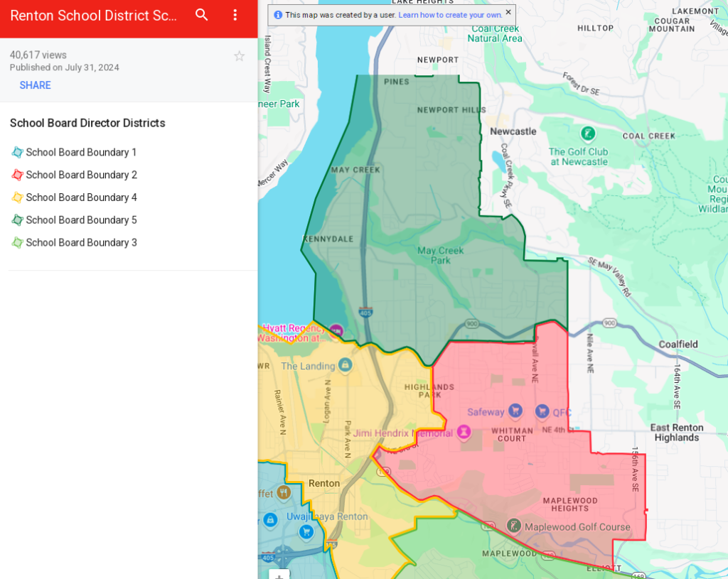Click the Hyatt Regency hotel marker
728x579 pixels.
336,331
